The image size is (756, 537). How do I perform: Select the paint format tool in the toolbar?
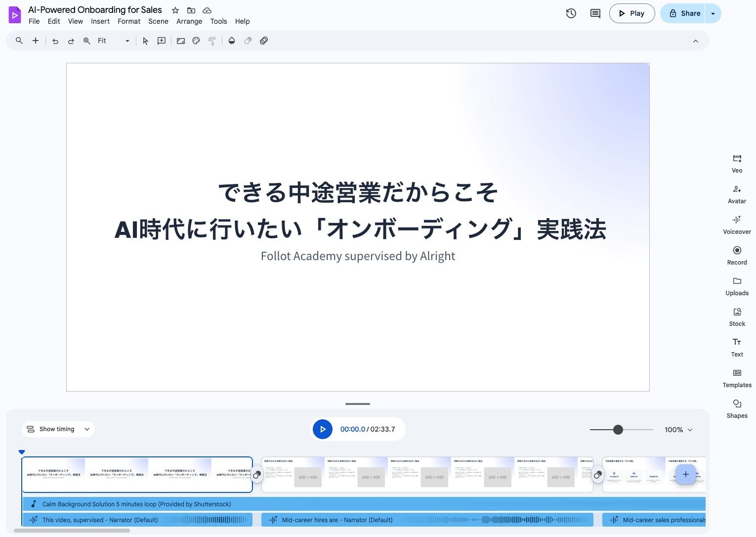(x=212, y=41)
